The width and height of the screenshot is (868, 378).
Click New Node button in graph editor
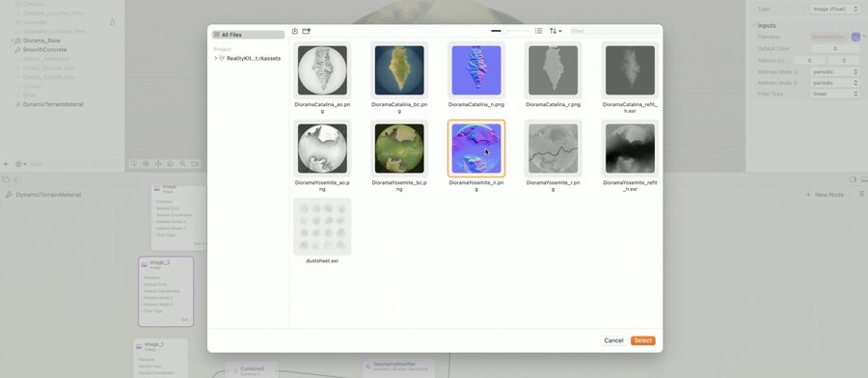click(825, 195)
